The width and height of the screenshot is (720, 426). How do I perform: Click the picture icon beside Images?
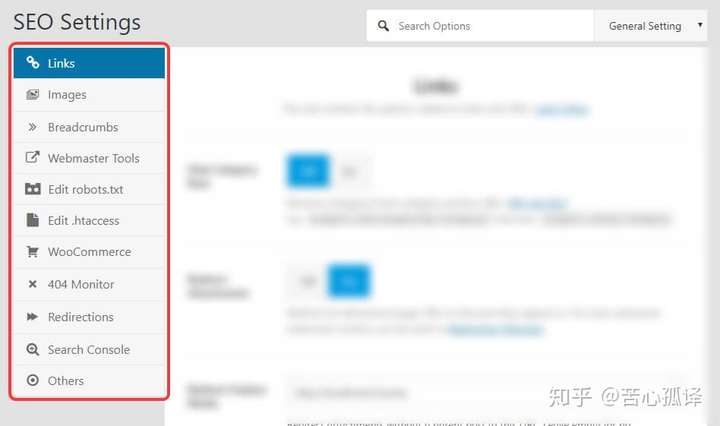[33, 95]
